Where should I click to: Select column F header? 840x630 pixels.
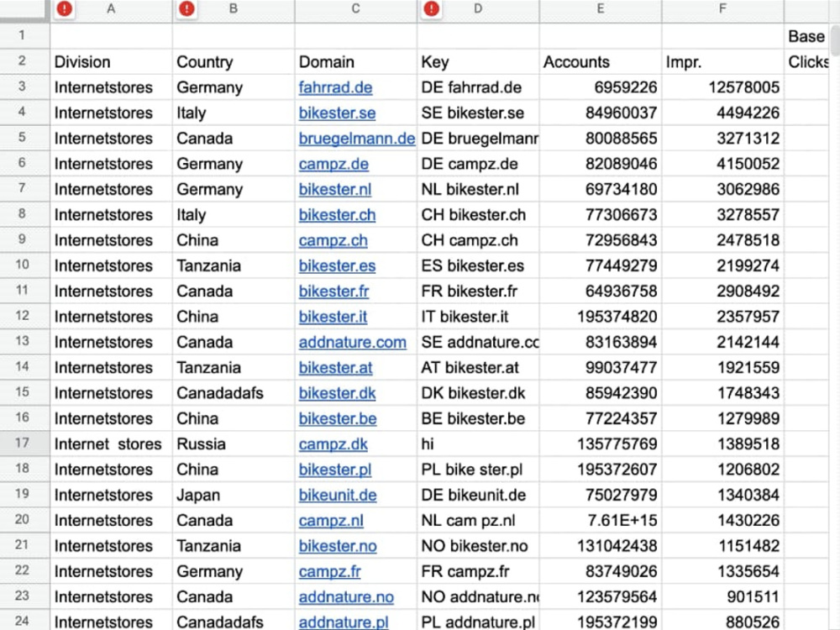coord(722,9)
